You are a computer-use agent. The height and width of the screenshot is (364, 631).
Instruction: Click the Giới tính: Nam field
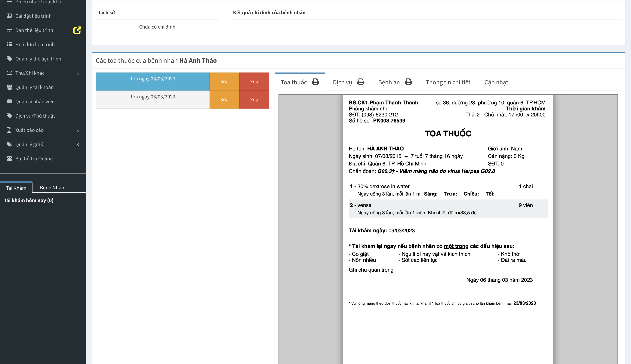click(x=505, y=149)
